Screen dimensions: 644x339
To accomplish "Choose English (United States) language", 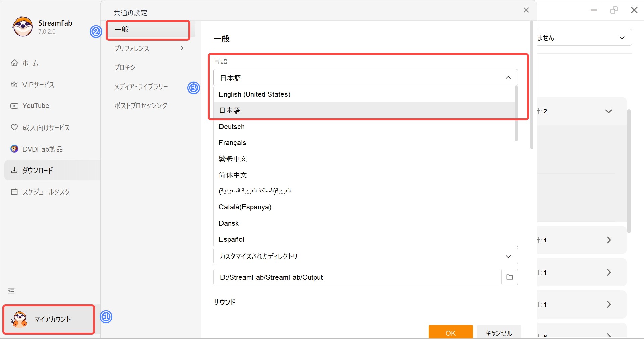I will point(364,94).
